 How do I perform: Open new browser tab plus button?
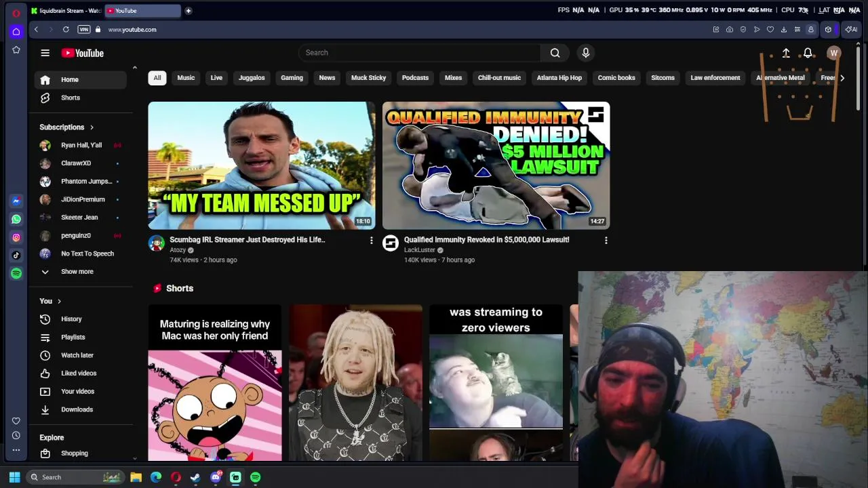pos(188,11)
